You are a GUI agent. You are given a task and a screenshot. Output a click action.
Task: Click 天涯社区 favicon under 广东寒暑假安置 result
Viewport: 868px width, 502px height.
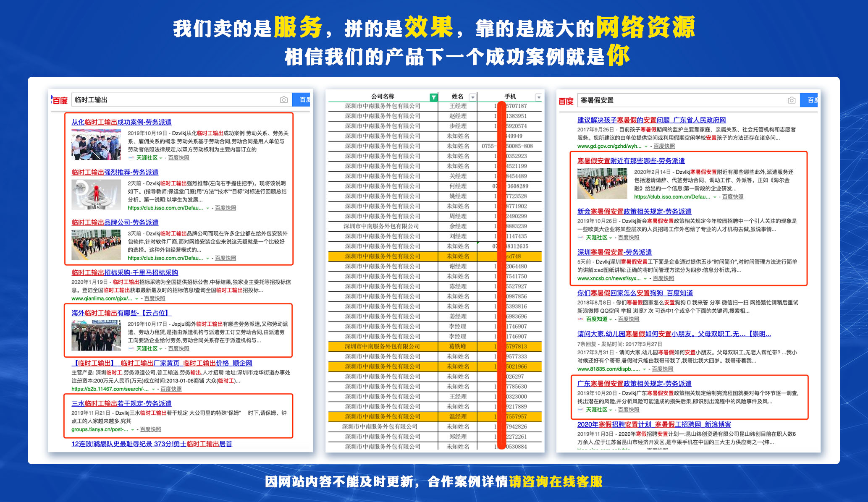(x=580, y=410)
